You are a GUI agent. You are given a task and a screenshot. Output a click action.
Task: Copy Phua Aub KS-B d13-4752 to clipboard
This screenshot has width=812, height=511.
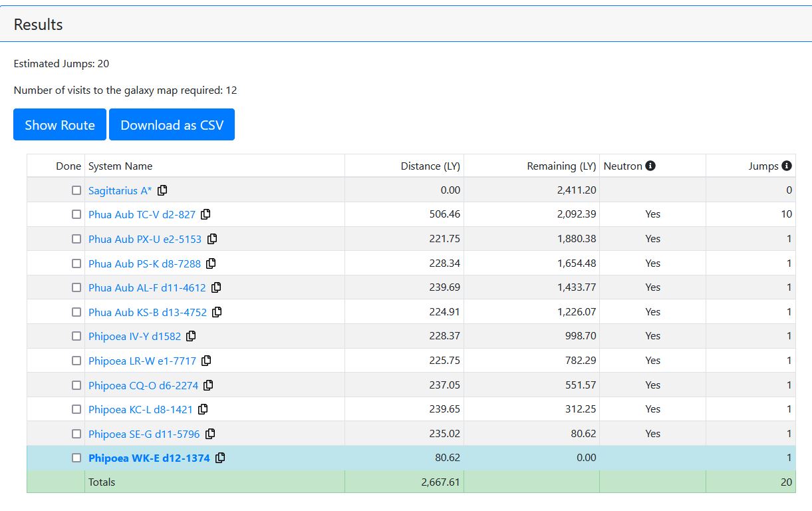coord(217,312)
